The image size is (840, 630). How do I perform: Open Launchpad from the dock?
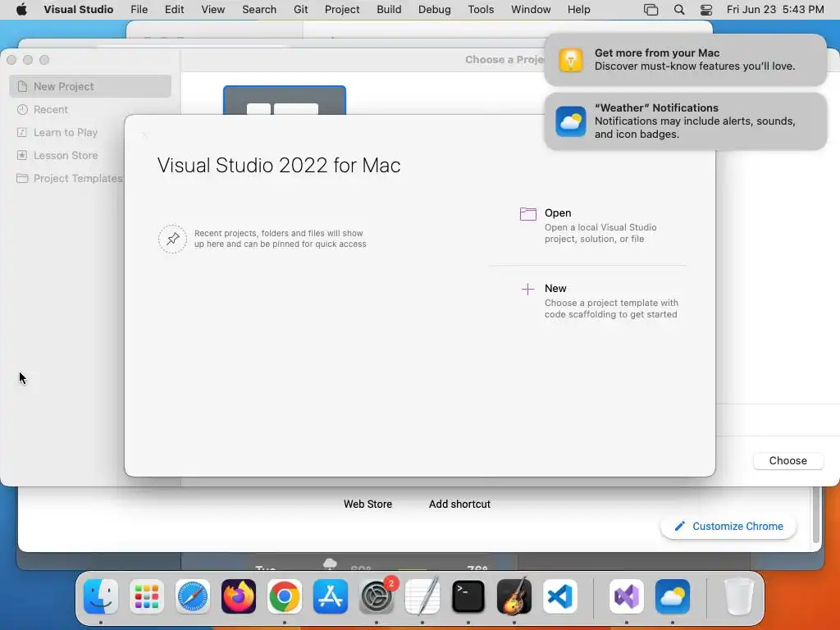(x=147, y=596)
